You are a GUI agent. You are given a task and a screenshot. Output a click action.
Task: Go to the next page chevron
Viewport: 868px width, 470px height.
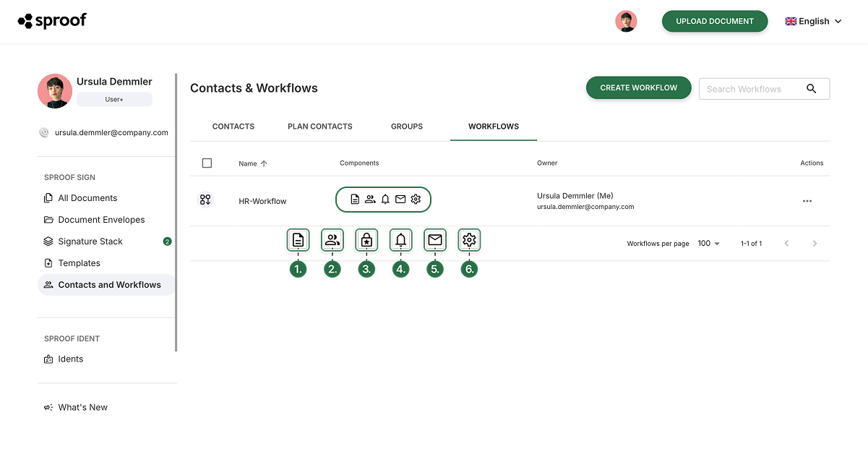[815, 244]
